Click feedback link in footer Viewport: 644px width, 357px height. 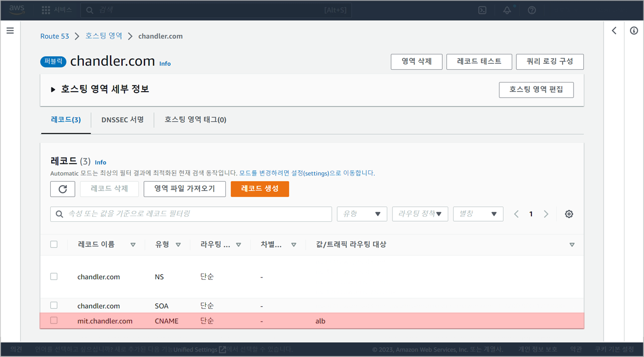(x=16, y=349)
